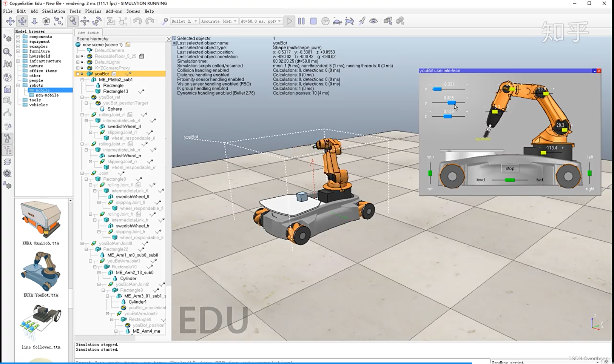
Task: Slow down simulation with turtle icon
Action: (338, 21)
